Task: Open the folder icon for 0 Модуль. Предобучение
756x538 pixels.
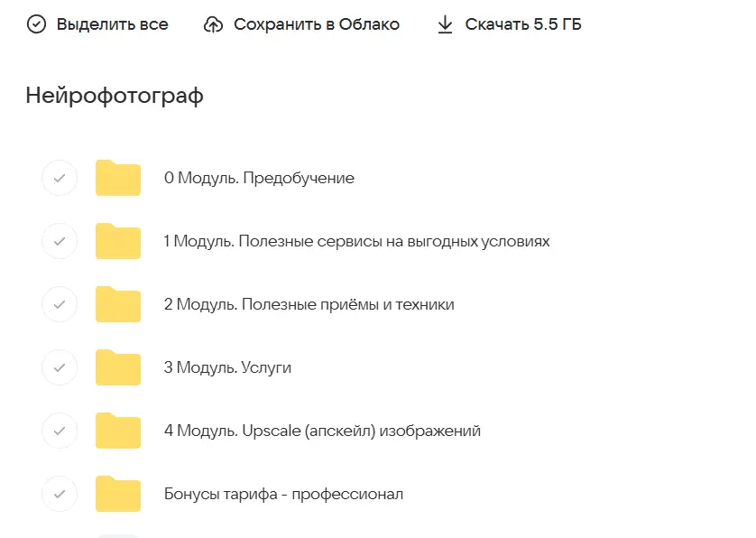Action: pos(117,178)
